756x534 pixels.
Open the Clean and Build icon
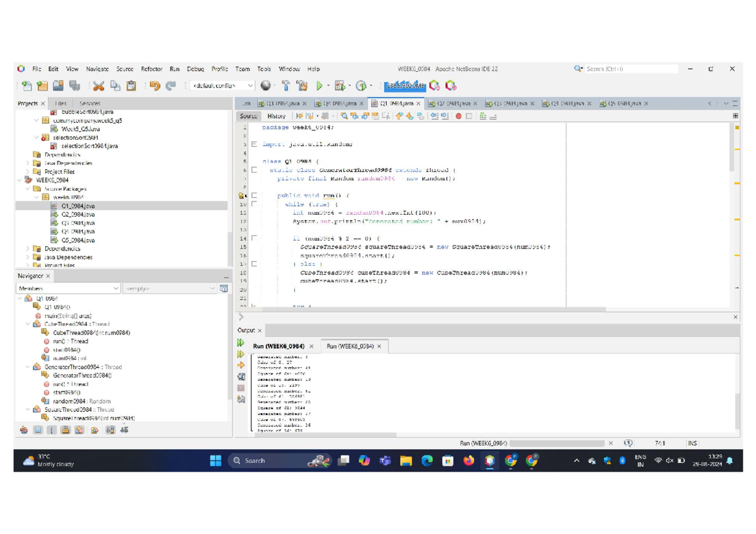pyautogui.click(x=303, y=86)
